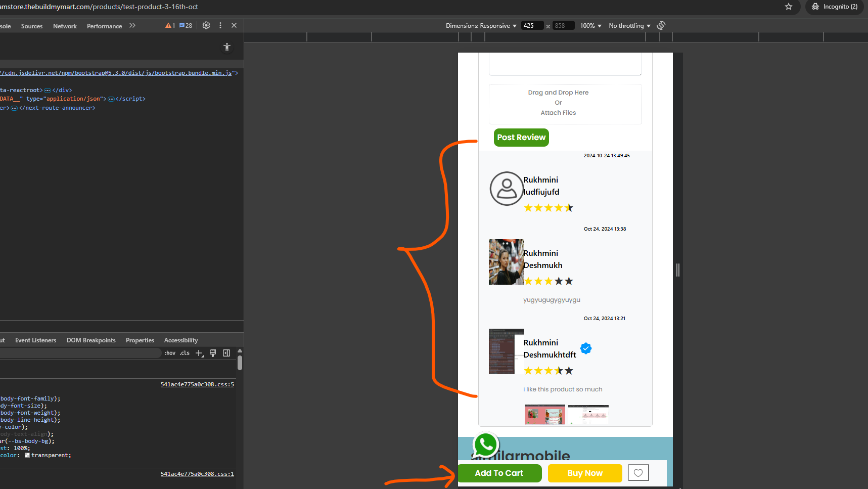This screenshot has width=868, height=489.
Task: Toggle the :hov element state panel
Action: tap(170, 353)
